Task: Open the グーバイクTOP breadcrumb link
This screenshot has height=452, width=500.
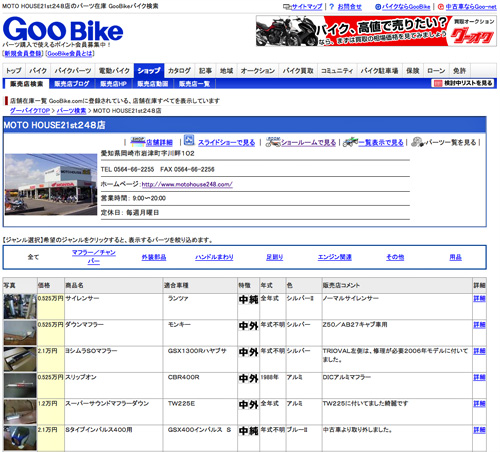Action: pyautogui.click(x=30, y=111)
